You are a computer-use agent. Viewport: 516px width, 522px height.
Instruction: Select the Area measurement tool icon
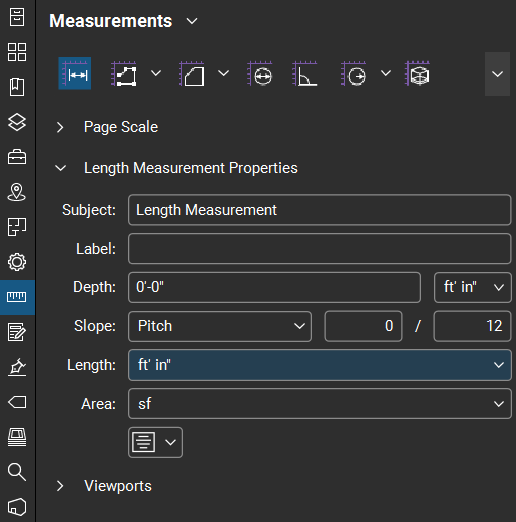tap(192, 74)
